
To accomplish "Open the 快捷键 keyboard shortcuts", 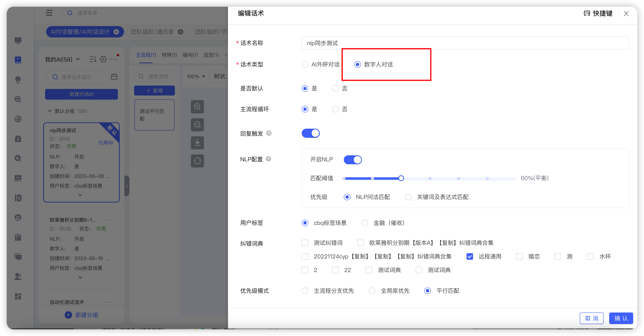I will pos(598,14).
